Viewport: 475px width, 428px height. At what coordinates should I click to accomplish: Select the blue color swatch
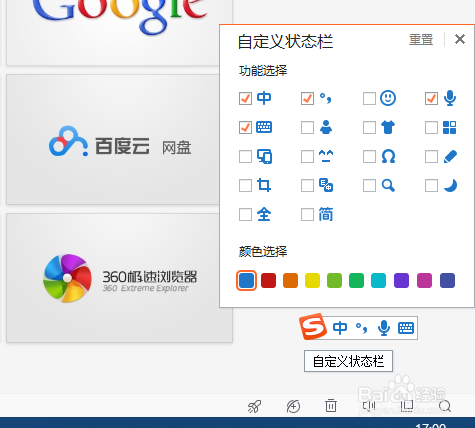point(246,280)
